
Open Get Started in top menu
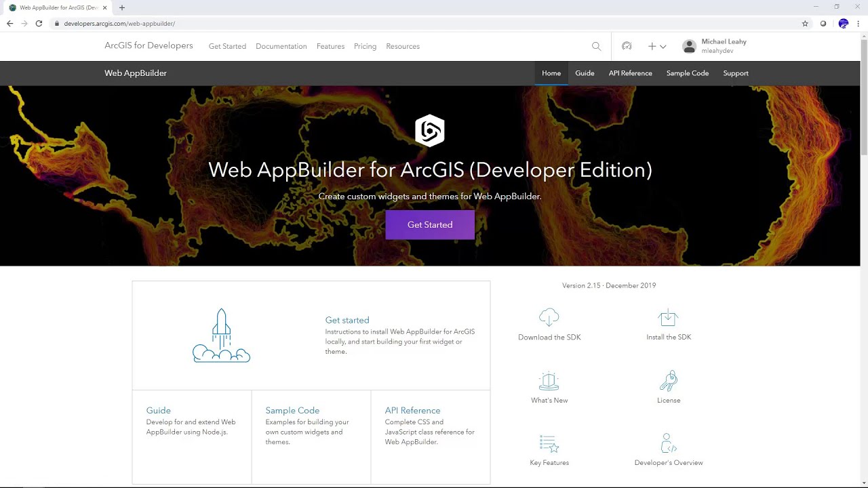pos(227,46)
